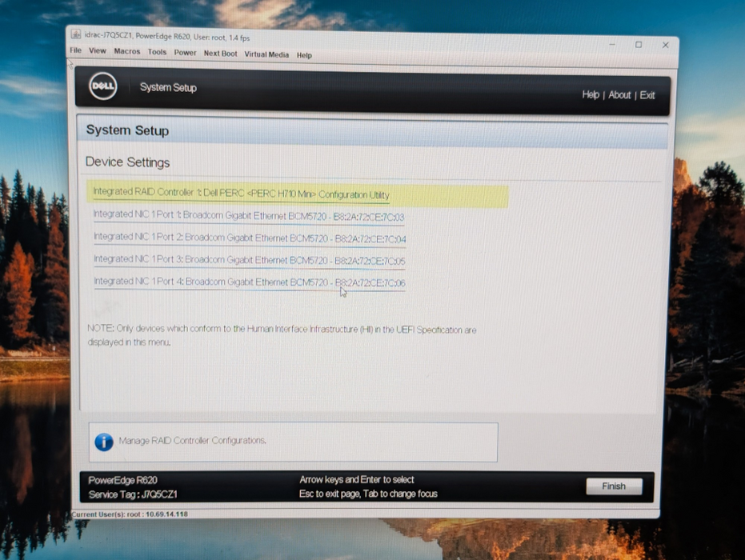Click the Current User(s) status bar text
The image size is (745, 560).
[130, 514]
